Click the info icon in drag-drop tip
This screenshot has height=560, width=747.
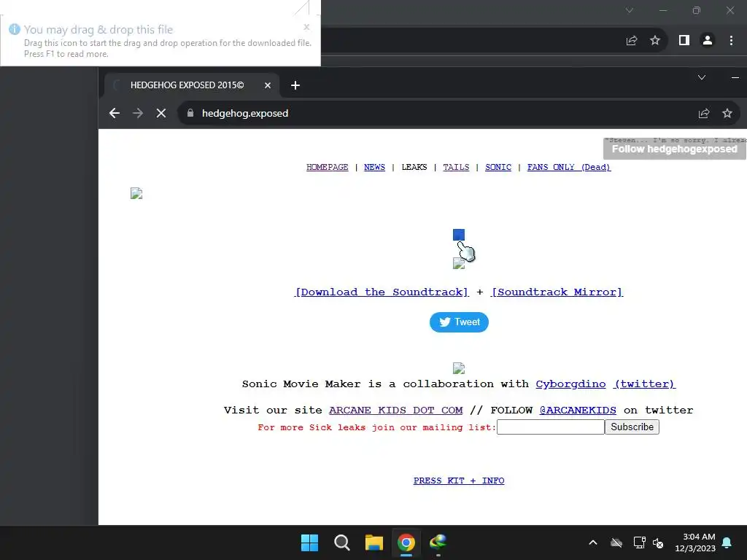click(x=15, y=29)
